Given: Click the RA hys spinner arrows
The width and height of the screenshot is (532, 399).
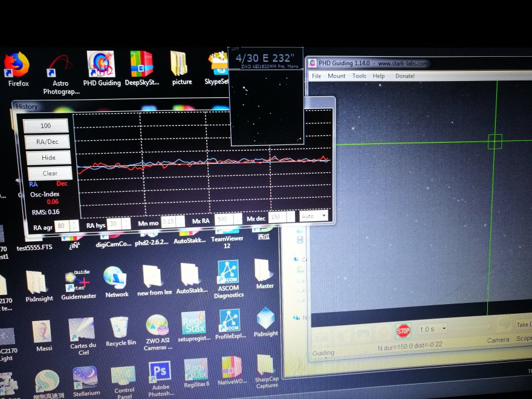Looking at the screenshot, I should point(126,224).
